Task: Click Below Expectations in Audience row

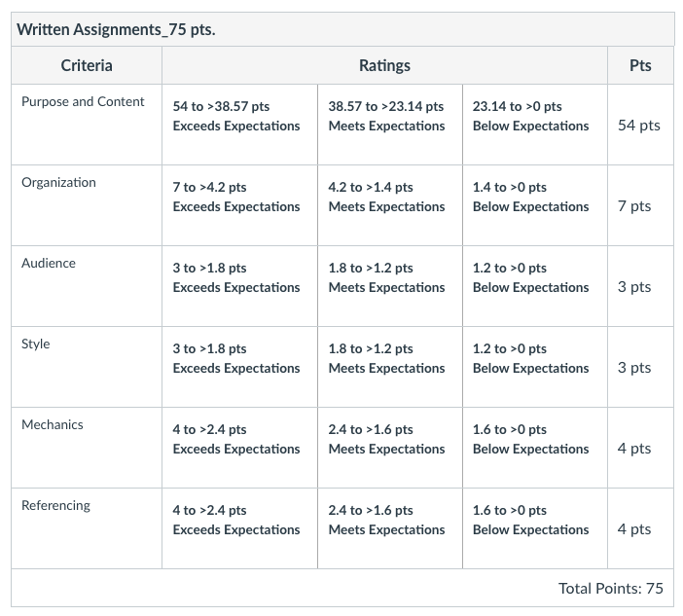Action: pyautogui.click(x=535, y=286)
